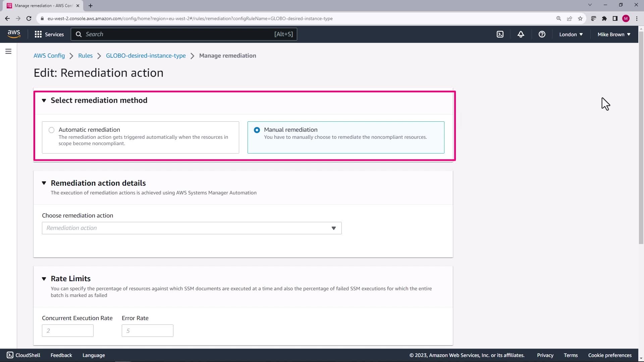Screen dimensions: 644x362
Task: Open the Language option in footer
Action: [x=94, y=355]
